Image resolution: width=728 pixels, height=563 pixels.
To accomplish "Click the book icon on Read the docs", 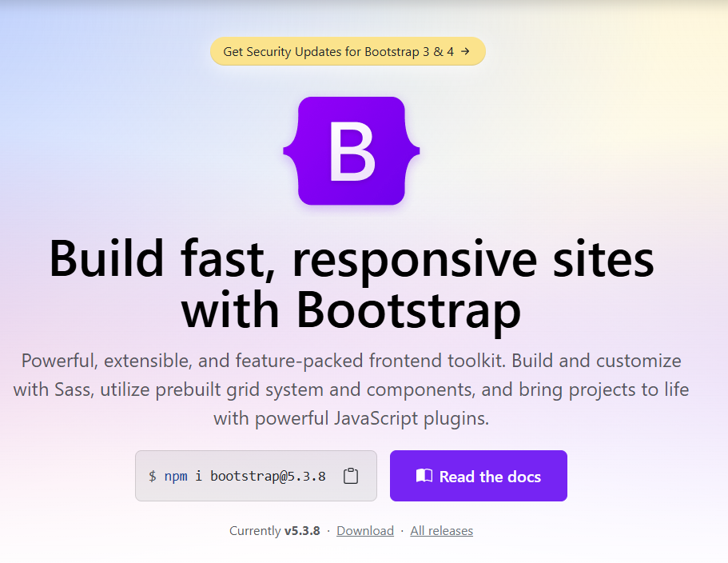I will click(424, 476).
